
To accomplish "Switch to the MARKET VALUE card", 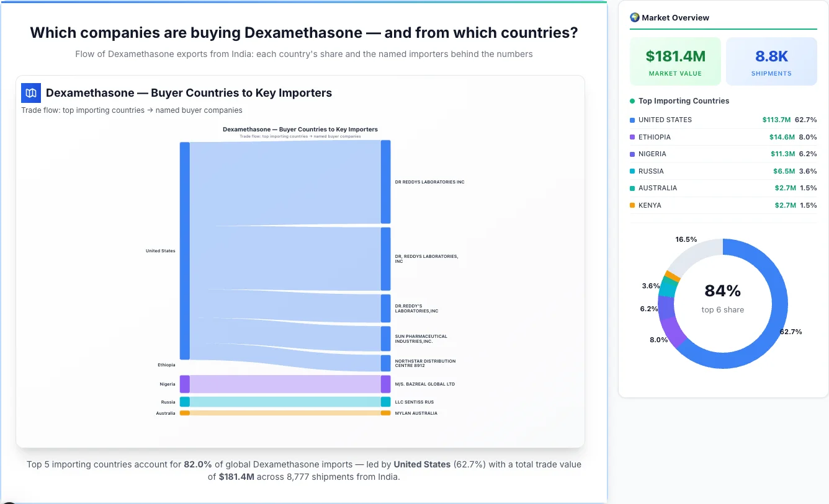I will click(x=675, y=61).
